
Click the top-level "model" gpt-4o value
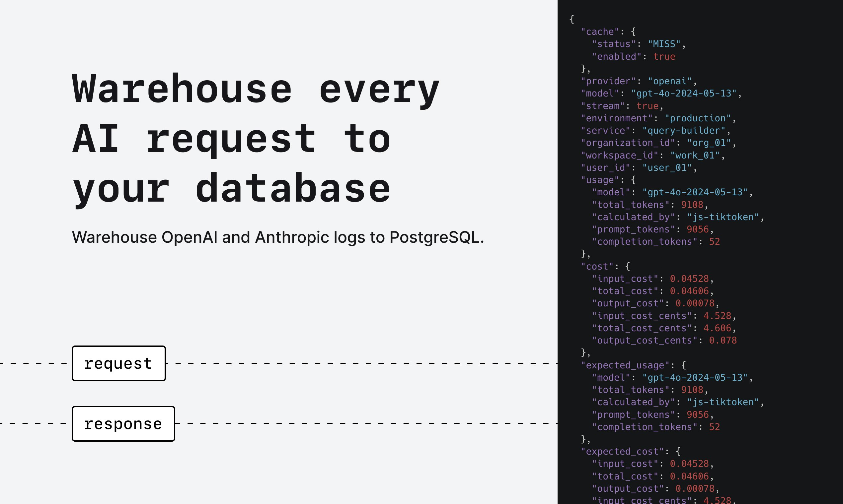click(x=684, y=94)
